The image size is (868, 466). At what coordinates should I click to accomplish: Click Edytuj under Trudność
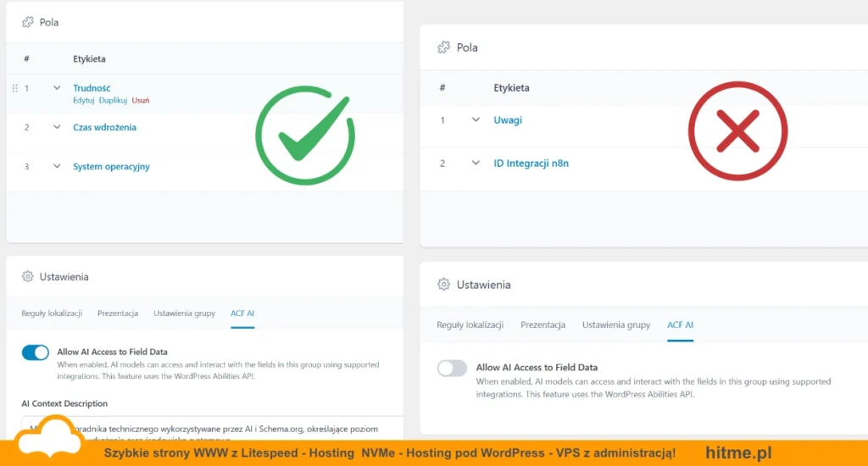point(84,100)
